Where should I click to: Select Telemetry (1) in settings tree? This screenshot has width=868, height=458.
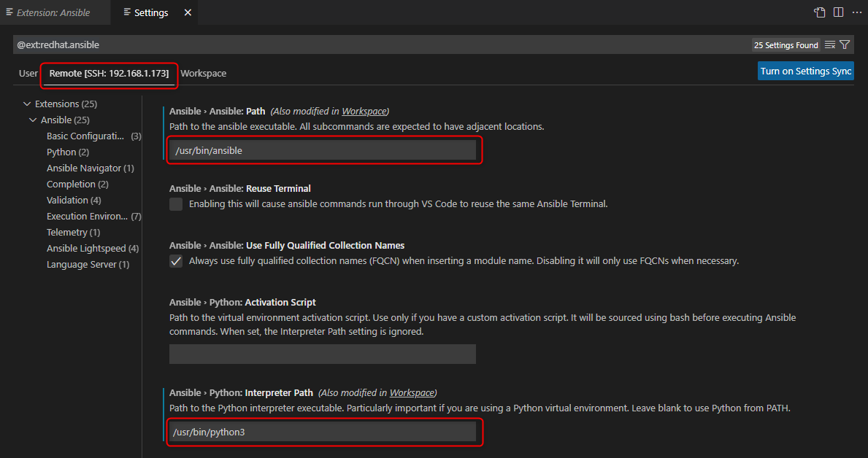point(73,233)
